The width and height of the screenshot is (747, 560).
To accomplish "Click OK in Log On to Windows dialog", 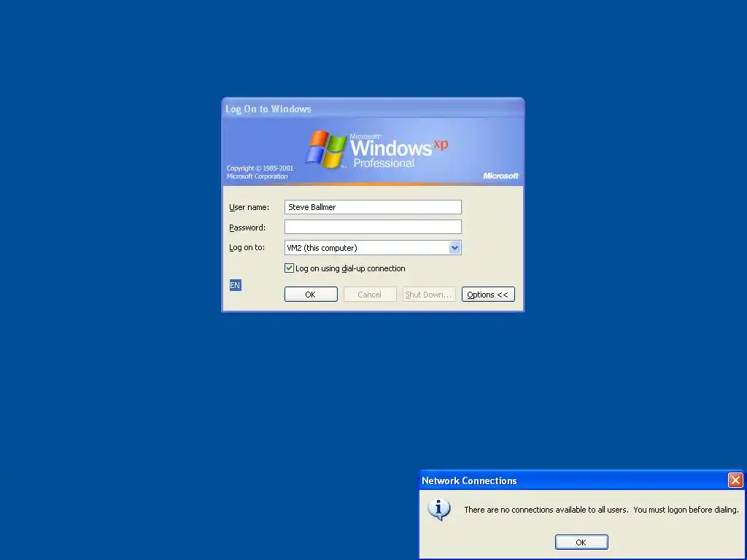I will pos(311,295).
